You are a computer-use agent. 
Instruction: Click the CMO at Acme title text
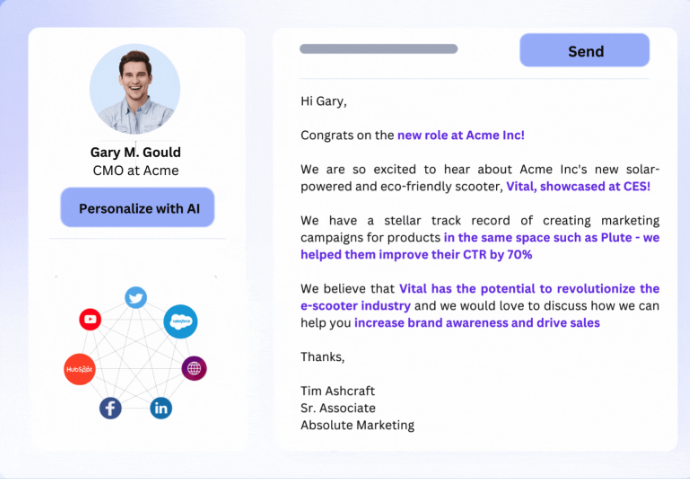coord(136,171)
